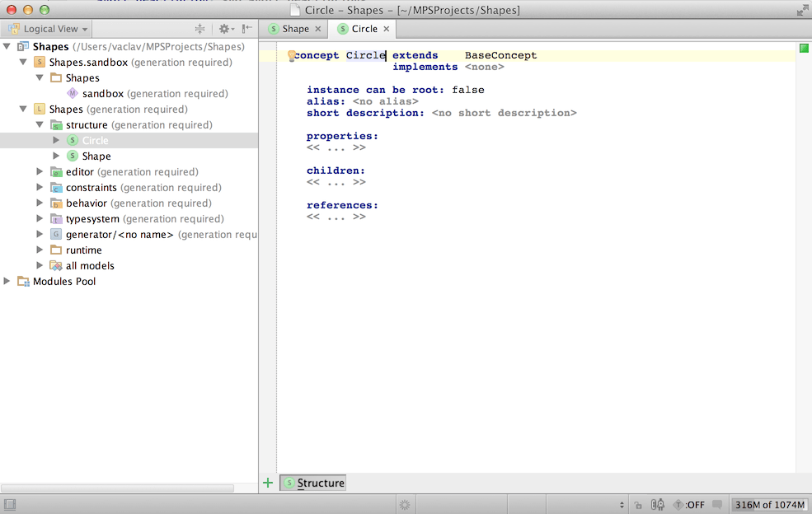Screen dimensions: 812x514
Task: Open the project panel gear settings menu
Action: pos(223,29)
